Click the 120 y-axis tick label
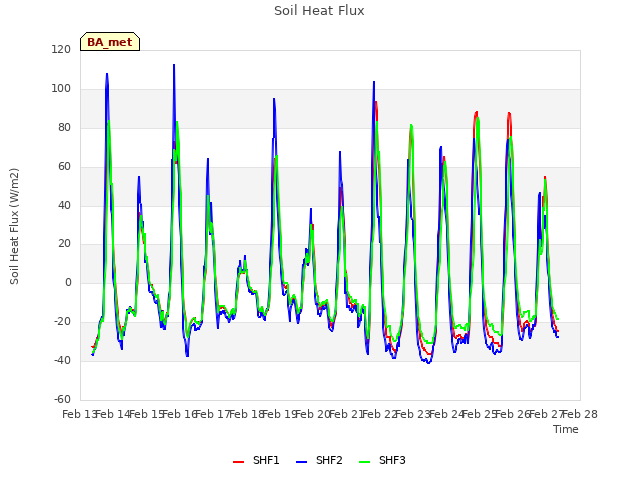Viewport: 640px width, 480px height. [61, 50]
